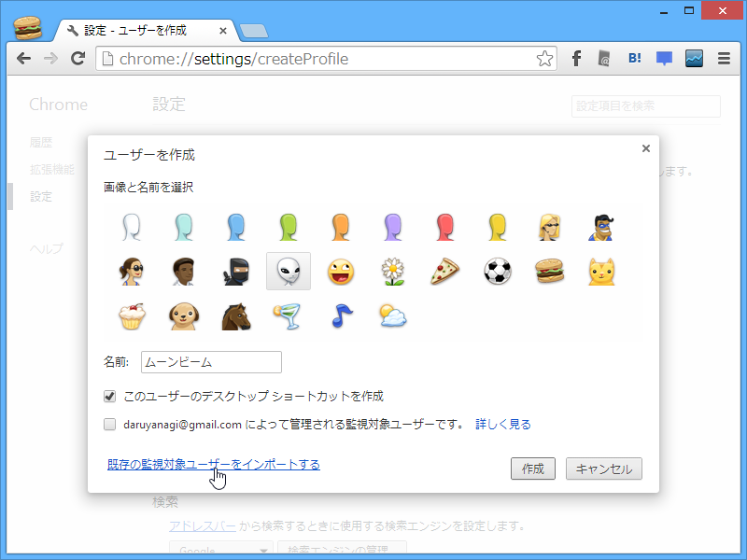Open the Facebook extension icon
This screenshot has width=747, height=560.
[576, 59]
